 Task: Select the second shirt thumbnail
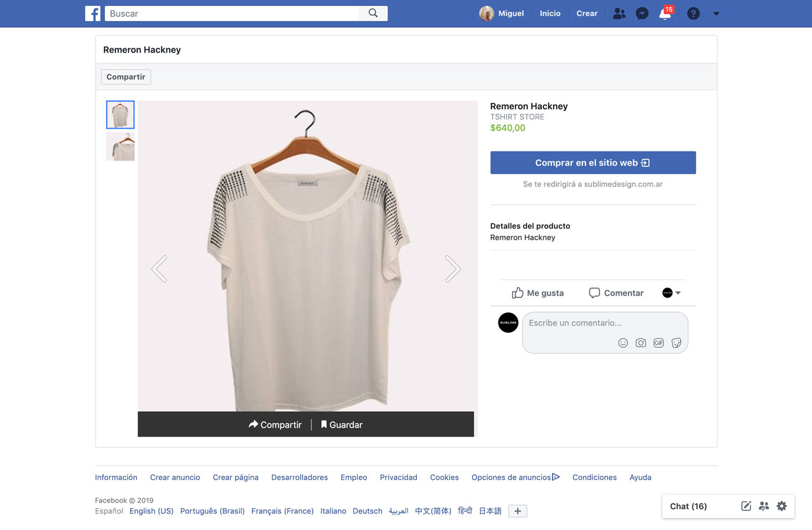coord(120,147)
